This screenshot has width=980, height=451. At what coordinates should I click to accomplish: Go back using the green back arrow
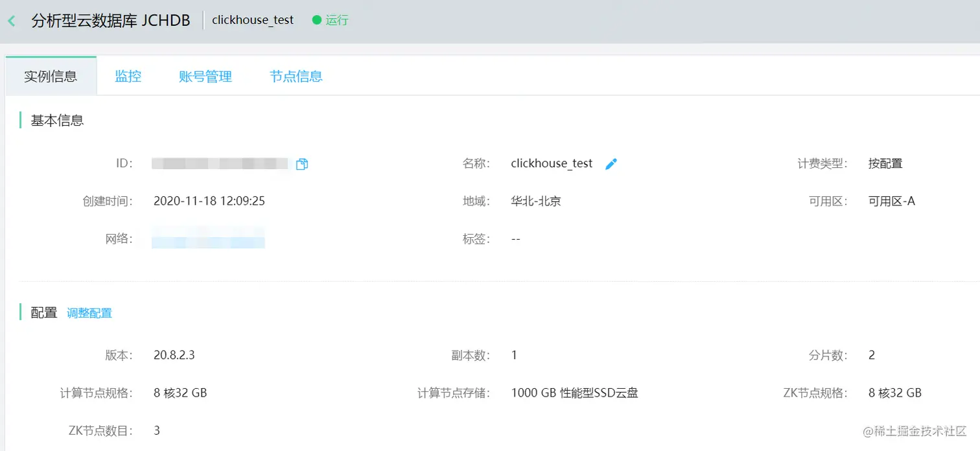[11, 21]
